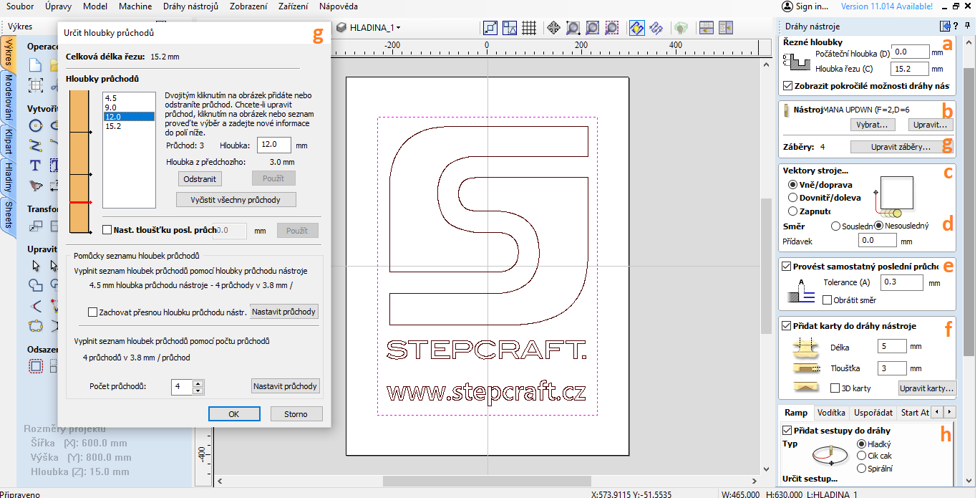The image size is (980, 498).
Task: Activate the zoom-to-box magnifier tool
Action: click(x=573, y=28)
